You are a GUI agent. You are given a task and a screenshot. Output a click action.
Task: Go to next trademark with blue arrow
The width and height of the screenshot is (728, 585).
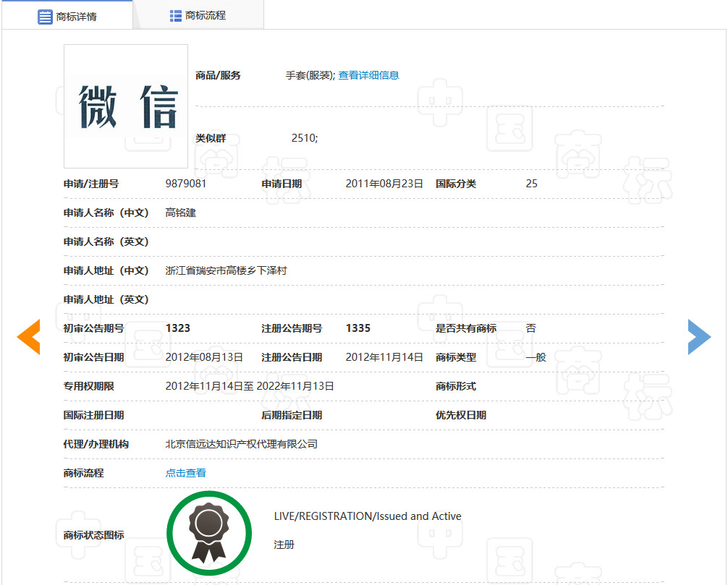(699, 337)
